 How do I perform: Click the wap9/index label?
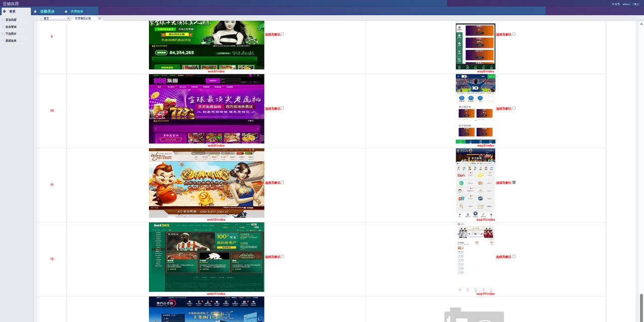point(486,145)
